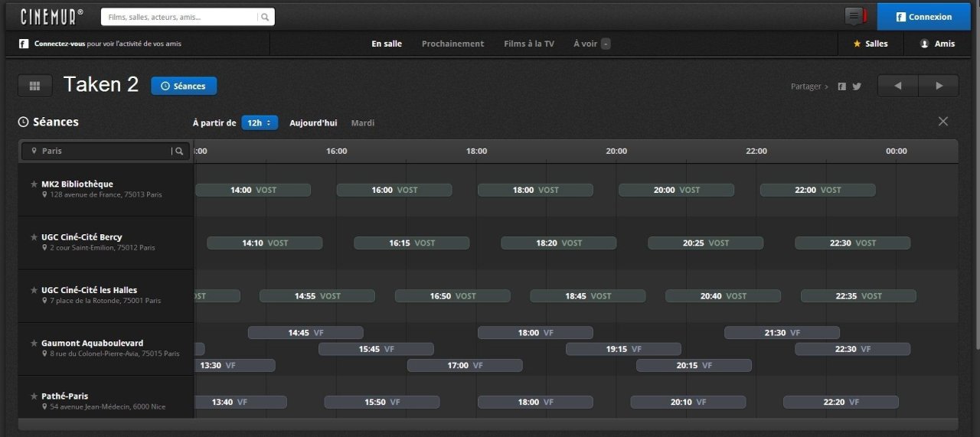Select the 16:50 VOST showtime

[452, 295]
